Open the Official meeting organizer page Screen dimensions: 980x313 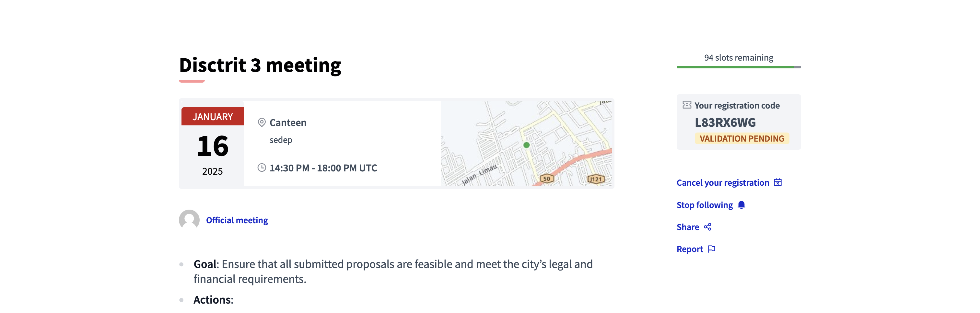coord(237,220)
